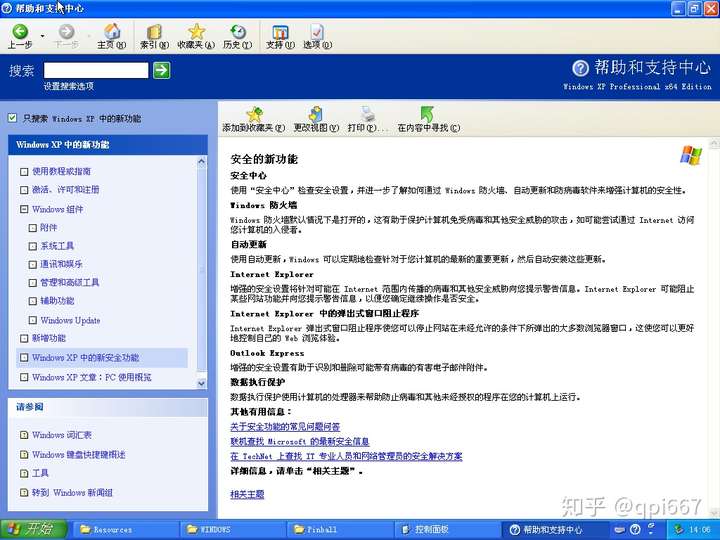Switch to 控制面板 taskbar button
720x540 pixels.
pyautogui.click(x=445, y=529)
